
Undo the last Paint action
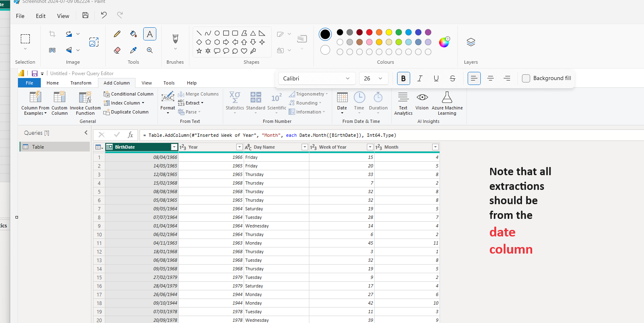(104, 15)
